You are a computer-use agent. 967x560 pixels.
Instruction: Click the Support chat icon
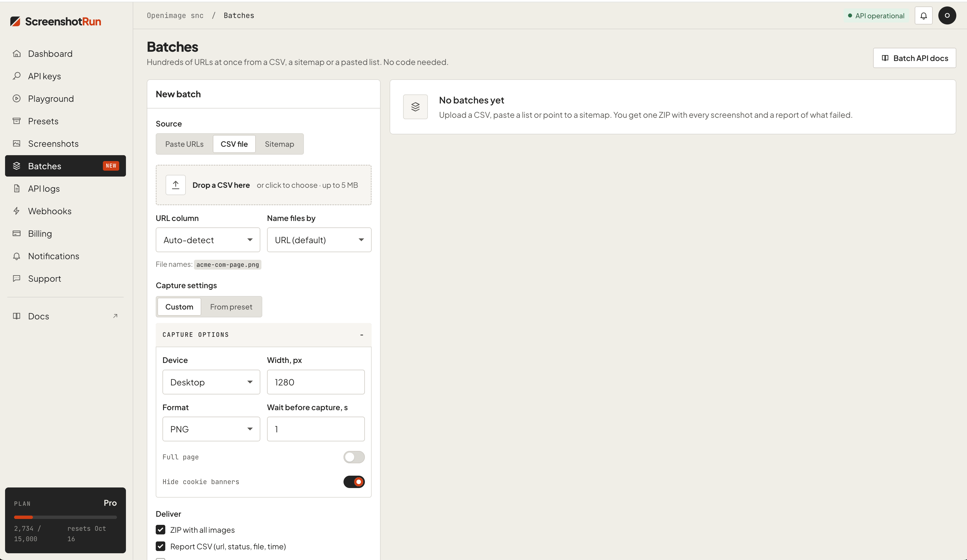click(x=17, y=278)
